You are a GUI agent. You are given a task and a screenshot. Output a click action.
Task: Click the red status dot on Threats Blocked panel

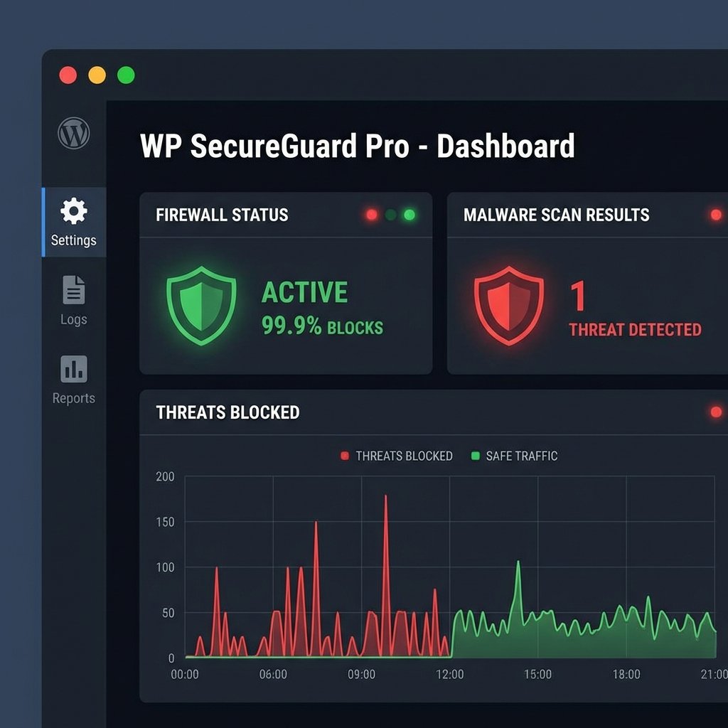pos(715,410)
